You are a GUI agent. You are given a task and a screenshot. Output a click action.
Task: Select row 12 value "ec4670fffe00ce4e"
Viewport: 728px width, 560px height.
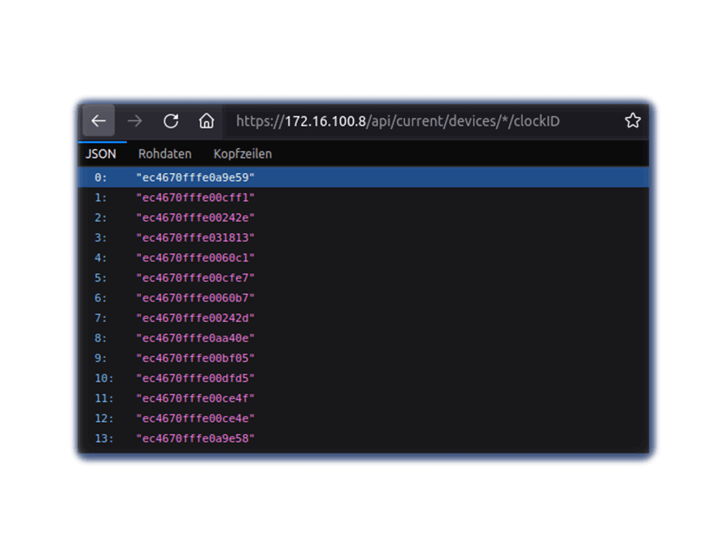point(195,419)
